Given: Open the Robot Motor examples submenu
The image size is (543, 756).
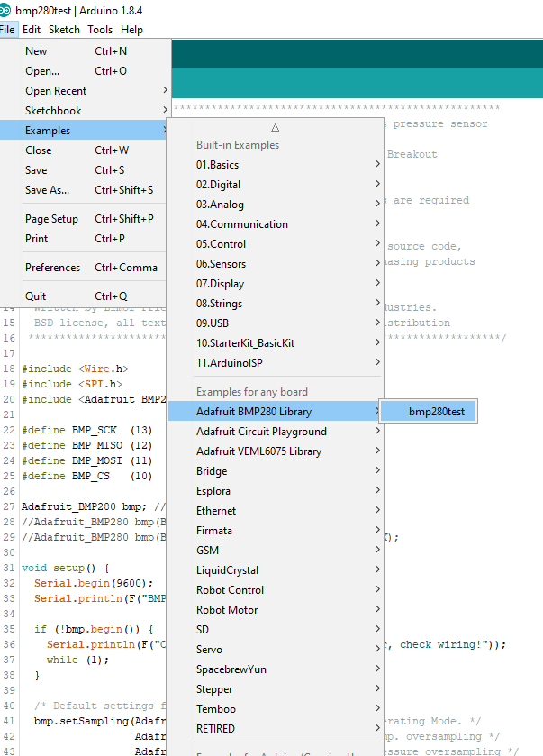Looking at the screenshot, I should [x=276, y=609].
